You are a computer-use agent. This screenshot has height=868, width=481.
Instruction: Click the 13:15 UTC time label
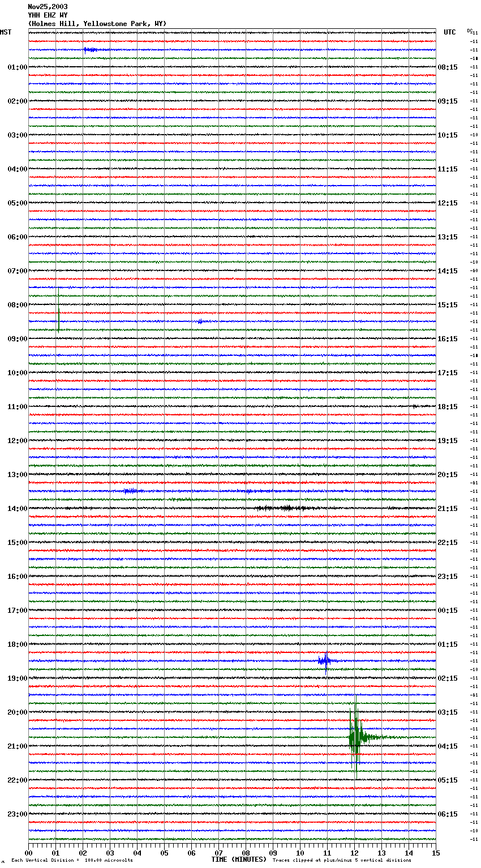coord(448,237)
